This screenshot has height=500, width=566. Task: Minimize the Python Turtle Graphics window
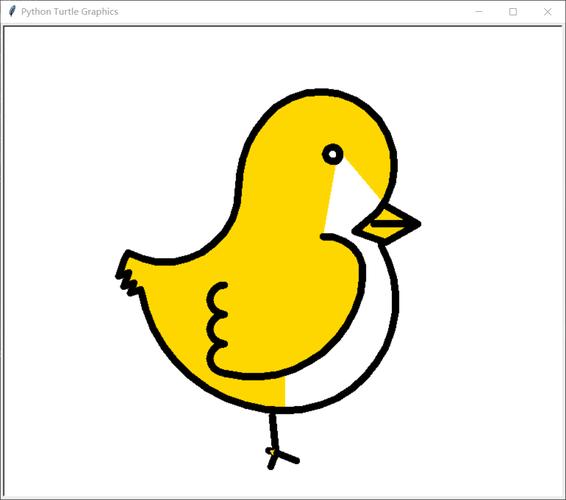[x=479, y=12]
